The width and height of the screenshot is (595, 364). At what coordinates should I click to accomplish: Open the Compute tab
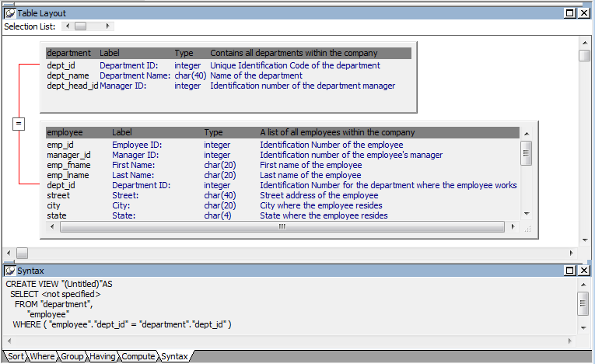[x=138, y=356]
